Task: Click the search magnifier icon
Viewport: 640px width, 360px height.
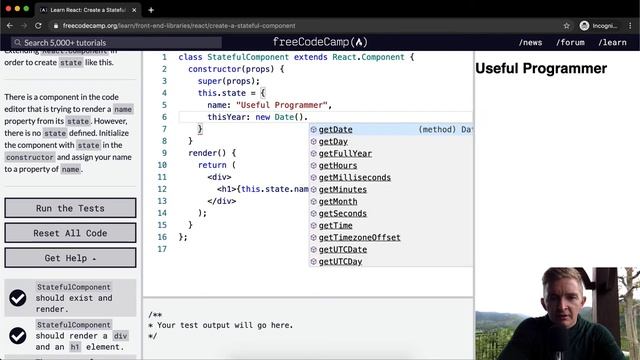Action: 17,42
